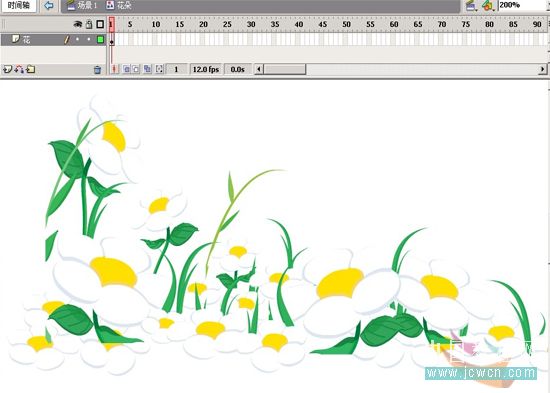Image resolution: width=550 pixels, height=393 pixels.
Task: Toggle onion skin outlines
Action: [135, 69]
